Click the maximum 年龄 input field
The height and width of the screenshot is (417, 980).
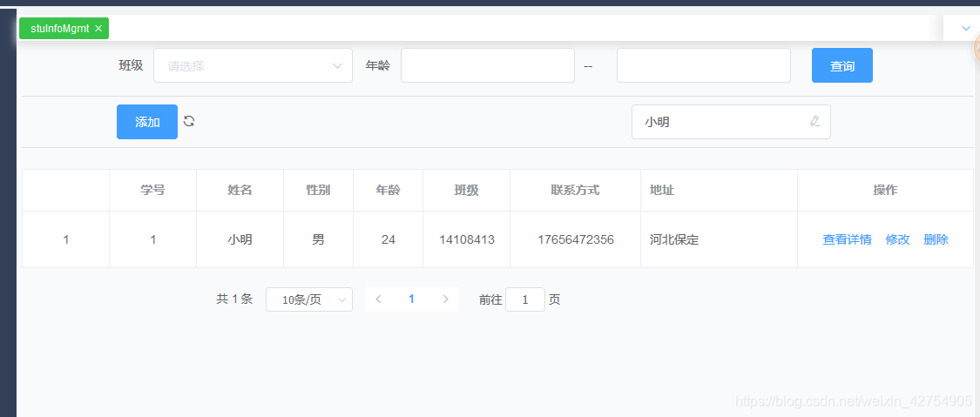[704, 65]
